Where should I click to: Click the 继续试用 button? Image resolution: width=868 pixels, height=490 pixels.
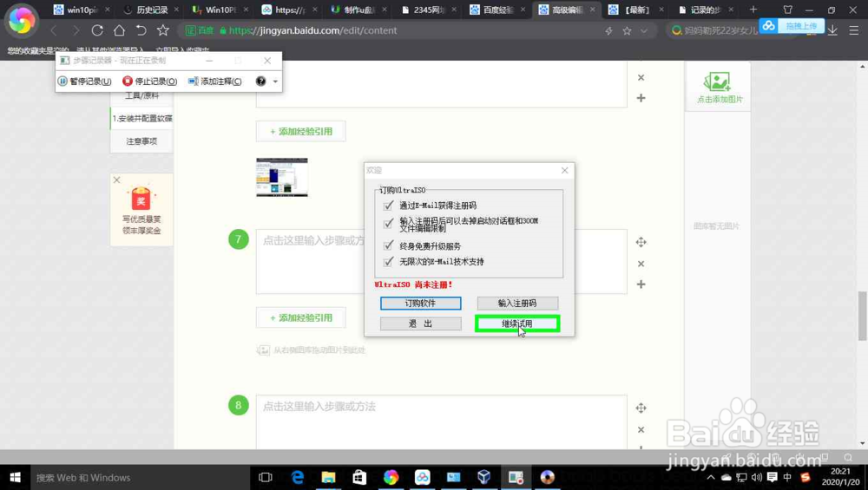tap(517, 323)
